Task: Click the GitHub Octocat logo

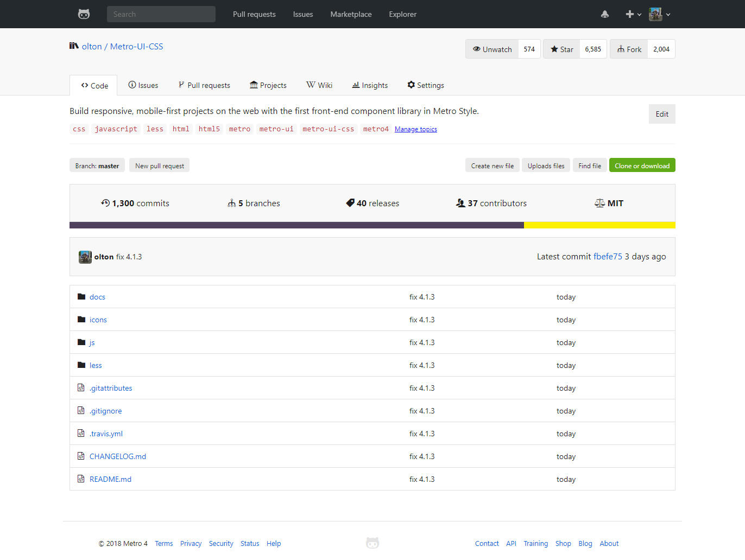Action: pos(84,14)
